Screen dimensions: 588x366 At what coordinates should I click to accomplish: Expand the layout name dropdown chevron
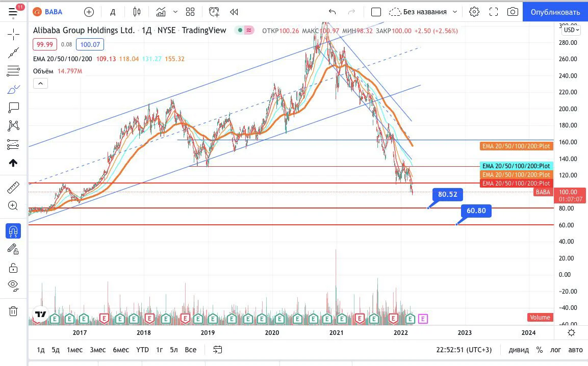pyautogui.click(x=455, y=12)
